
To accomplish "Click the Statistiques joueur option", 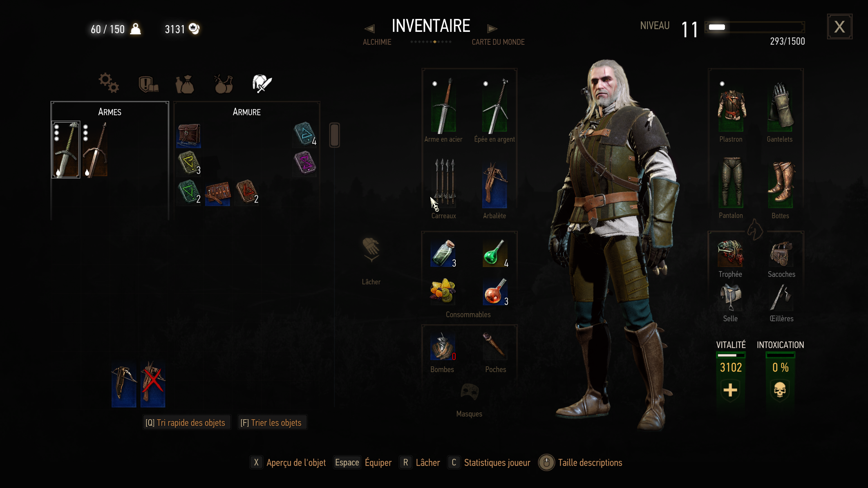I will pyautogui.click(x=497, y=463).
